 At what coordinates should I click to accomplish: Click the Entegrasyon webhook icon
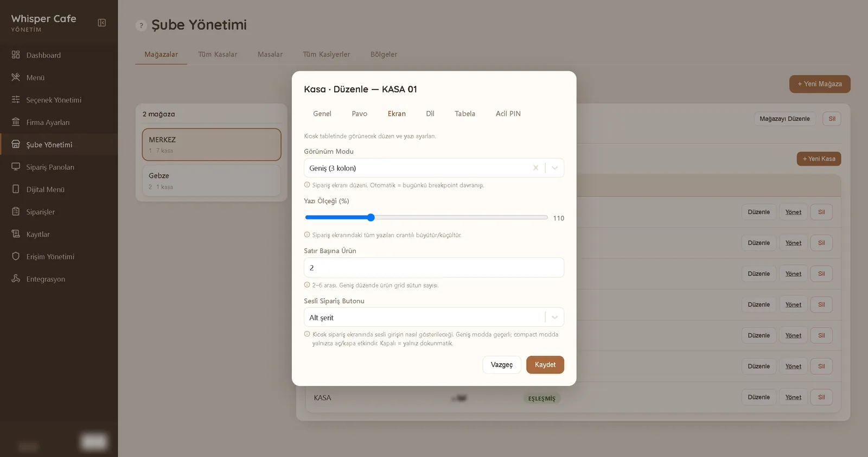pos(16,278)
